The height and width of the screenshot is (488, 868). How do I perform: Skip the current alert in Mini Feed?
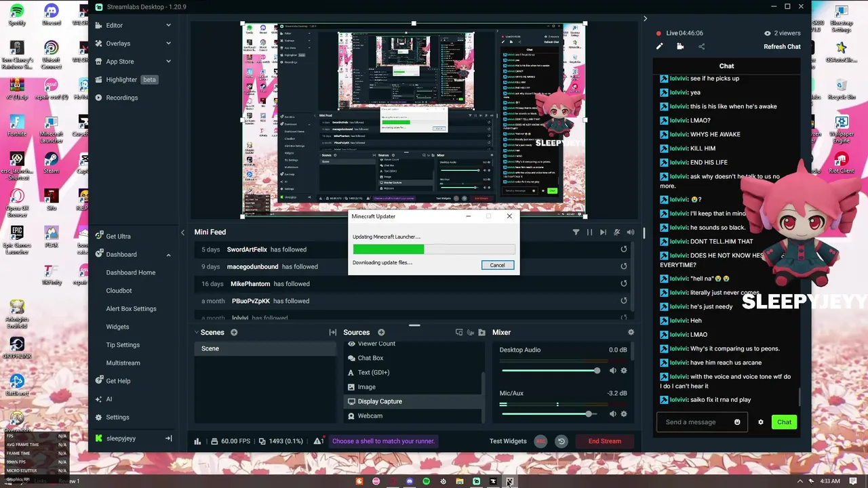602,232
